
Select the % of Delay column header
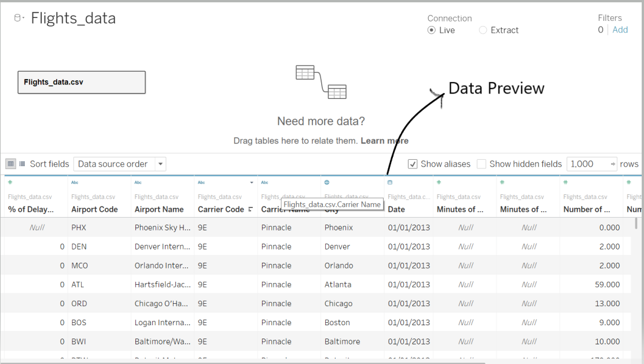click(x=31, y=209)
